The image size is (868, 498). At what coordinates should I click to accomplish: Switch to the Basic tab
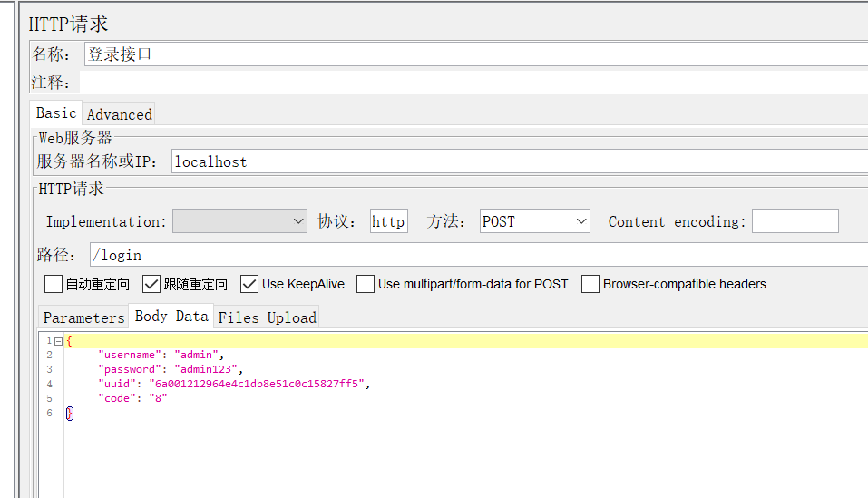tap(56, 112)
